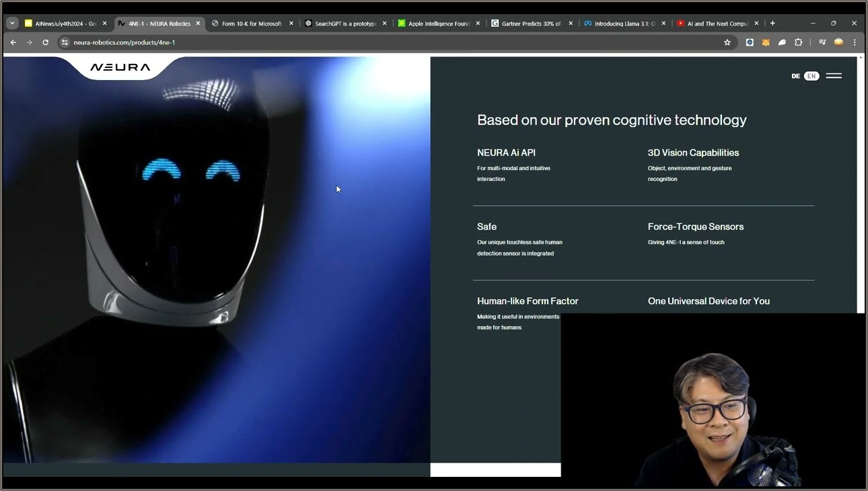Viewport: 868px width, 491px height.
Task: Click the NEURA Ai API heading
Action: tap(506, 153)
